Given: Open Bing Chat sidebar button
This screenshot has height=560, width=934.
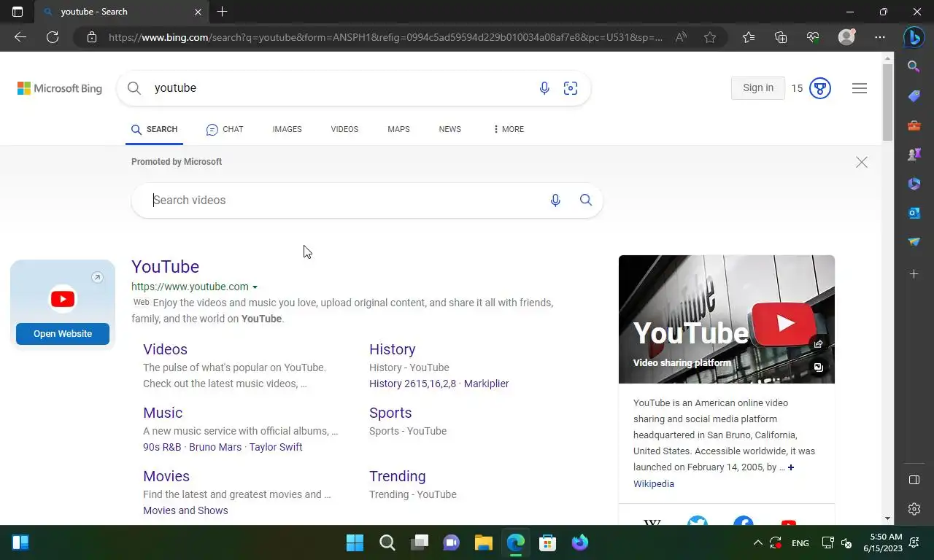Looking at the screenshot, I should 914,36.
